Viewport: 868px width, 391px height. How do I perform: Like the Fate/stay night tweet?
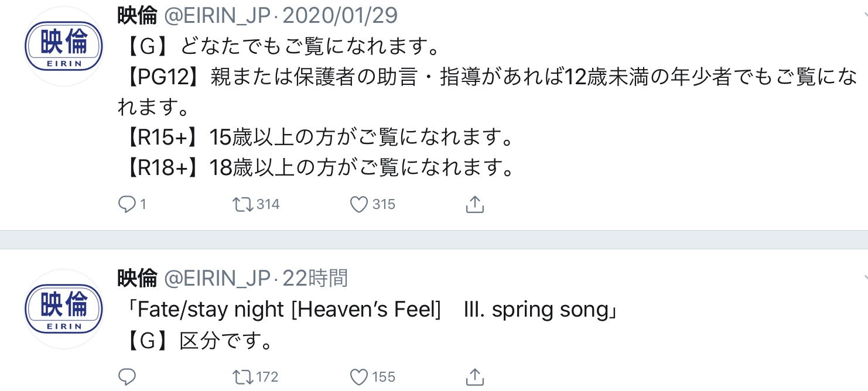tap(358, 376)
